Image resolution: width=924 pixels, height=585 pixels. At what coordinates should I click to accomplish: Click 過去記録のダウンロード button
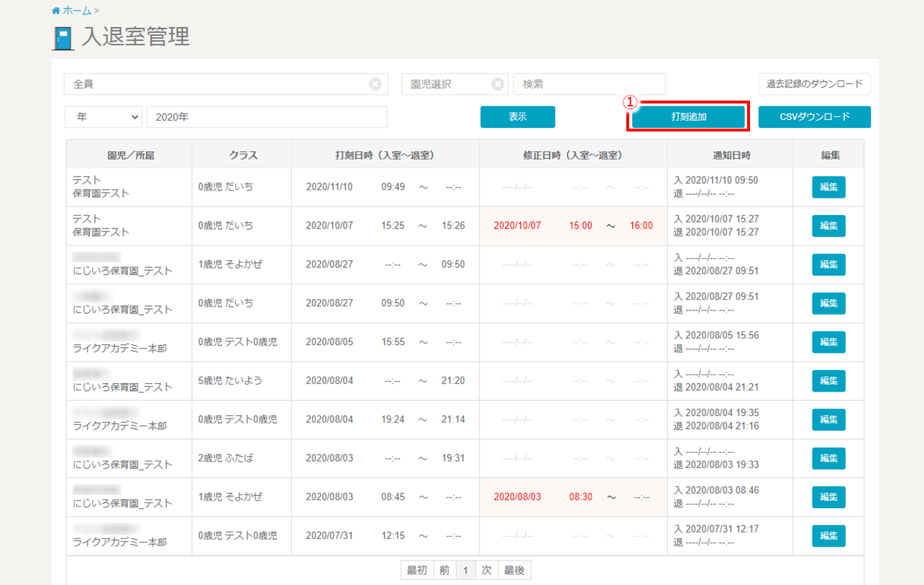coord(814,84)
